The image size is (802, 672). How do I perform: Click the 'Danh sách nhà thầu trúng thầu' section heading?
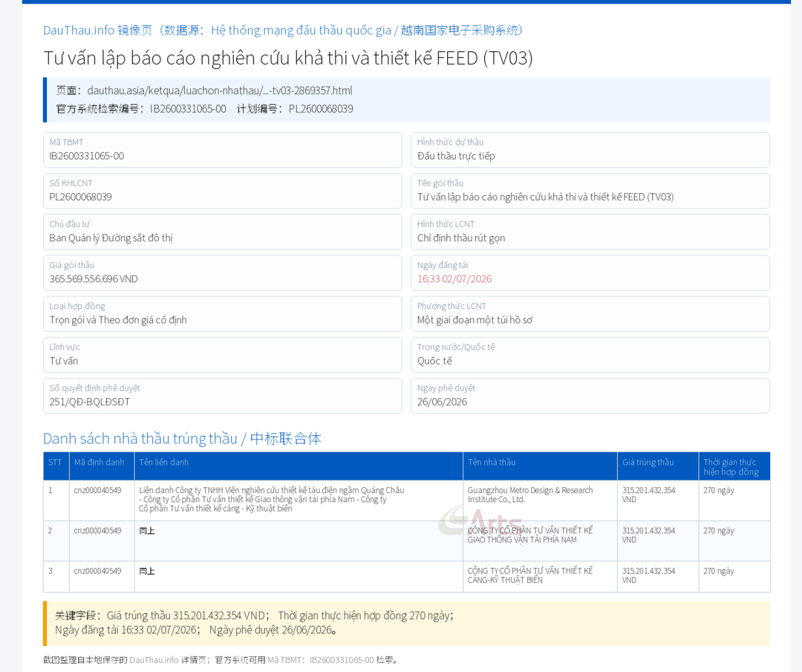pos(182,438)
